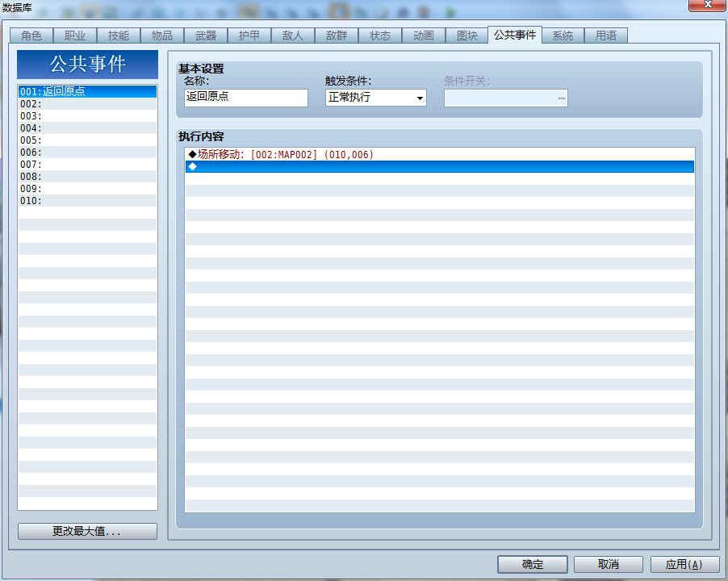The height and width of the screenshot is (581, 728).
Task: Go to the 技能 tab
Action: coord(119,36)
